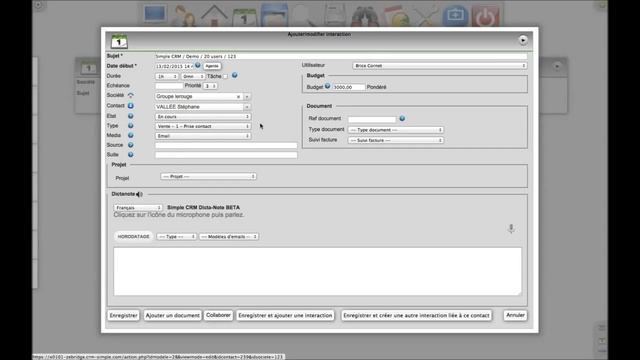Click the globe calendar icon in toolbar

[396, 16]
